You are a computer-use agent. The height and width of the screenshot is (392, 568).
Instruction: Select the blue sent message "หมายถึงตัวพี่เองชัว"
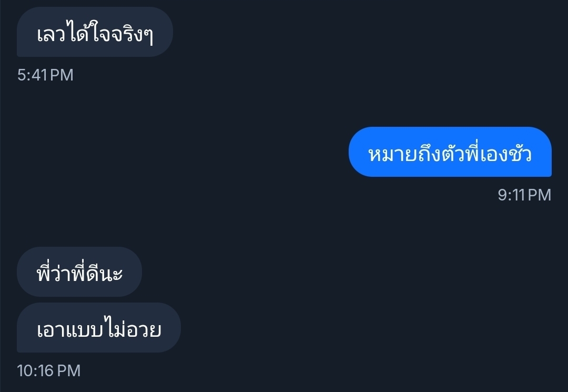tap(450, 152)
